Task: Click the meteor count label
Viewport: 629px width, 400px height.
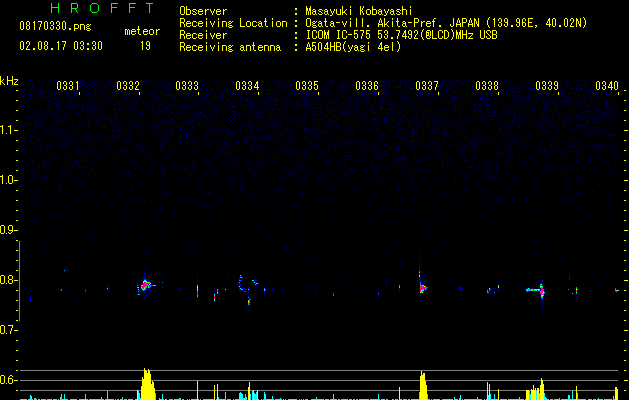Action: tap(142, 31)
